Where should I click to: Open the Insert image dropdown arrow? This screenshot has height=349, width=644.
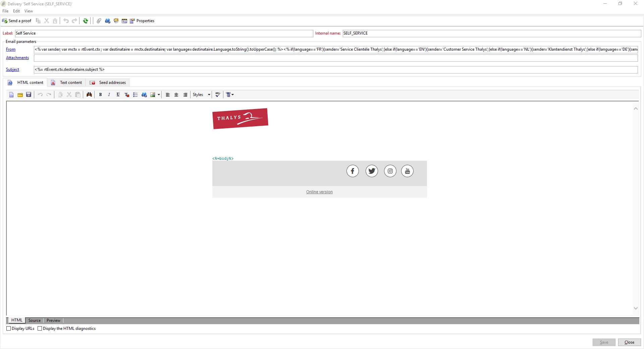click(x=159, y=95)
